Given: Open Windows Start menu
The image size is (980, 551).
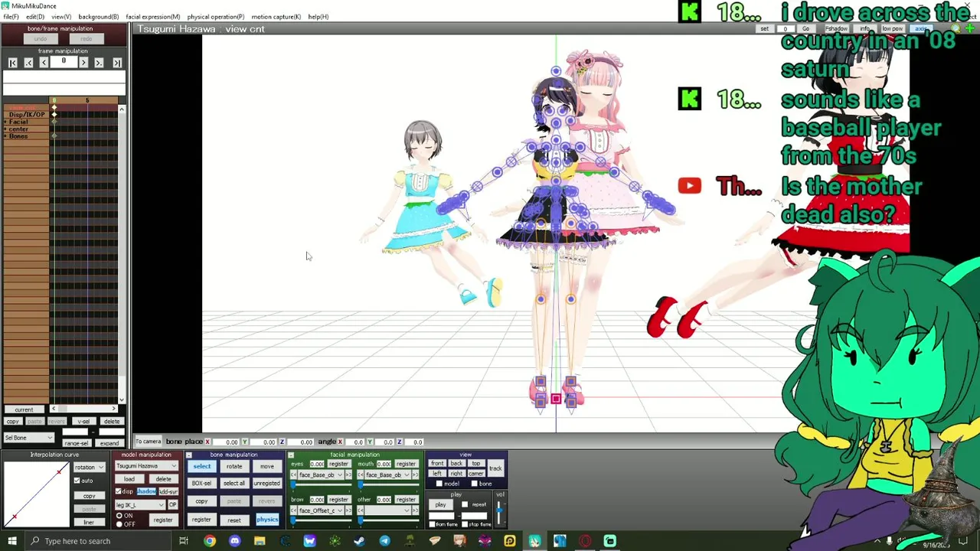Looking at the screenshot, I should click(x=12, y=541).
